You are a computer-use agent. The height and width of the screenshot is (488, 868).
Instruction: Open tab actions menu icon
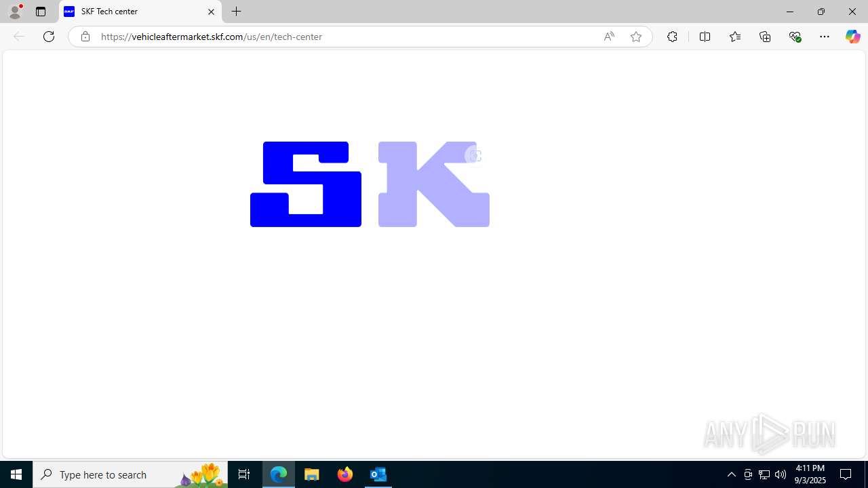(41, 12)
